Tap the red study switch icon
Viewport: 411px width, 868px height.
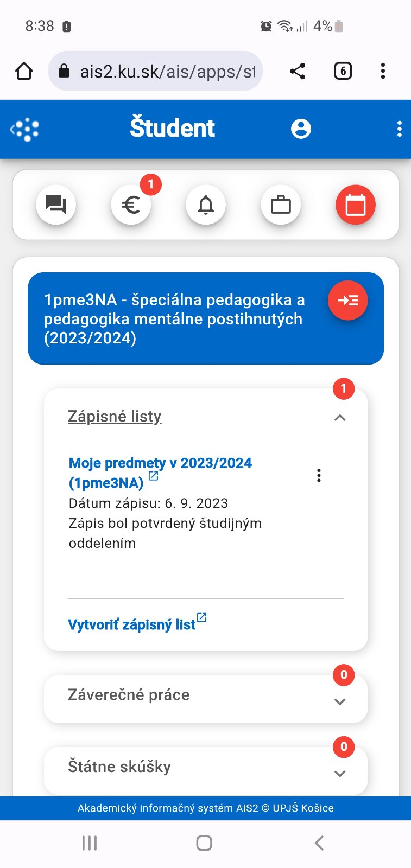[x=347, y=300]
